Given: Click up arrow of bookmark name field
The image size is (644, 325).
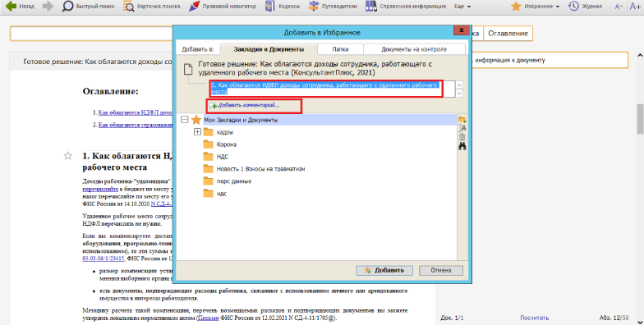Looking at the screenshot, I should point(459,85).
